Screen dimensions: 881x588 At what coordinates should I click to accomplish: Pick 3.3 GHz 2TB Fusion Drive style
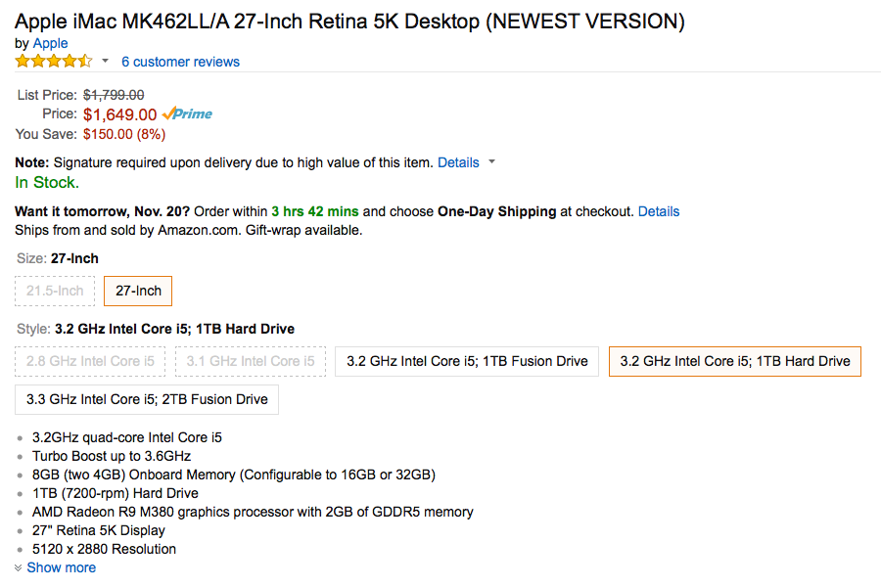tap(147, 399)
